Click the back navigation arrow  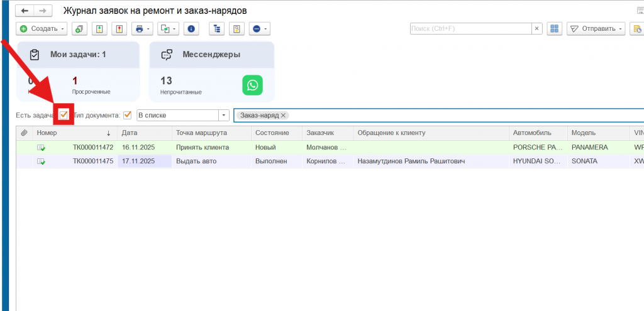click(25, 11)
